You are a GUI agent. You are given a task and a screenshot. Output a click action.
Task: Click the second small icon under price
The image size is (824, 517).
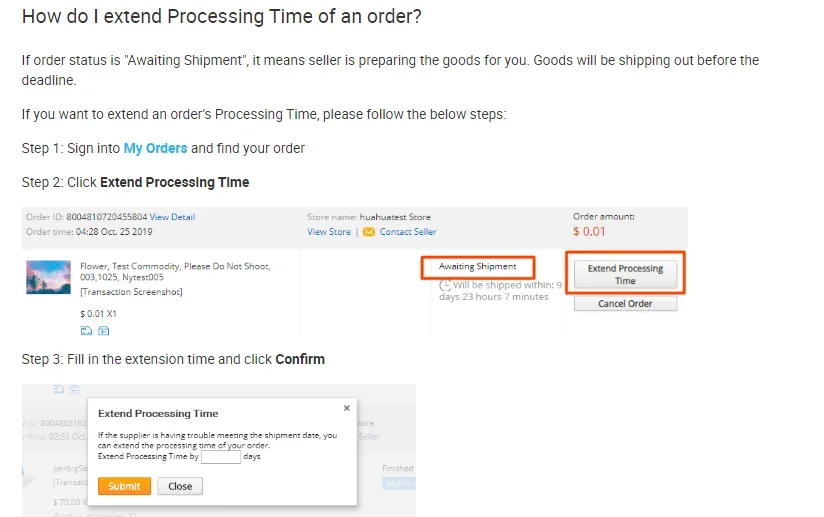104,330
